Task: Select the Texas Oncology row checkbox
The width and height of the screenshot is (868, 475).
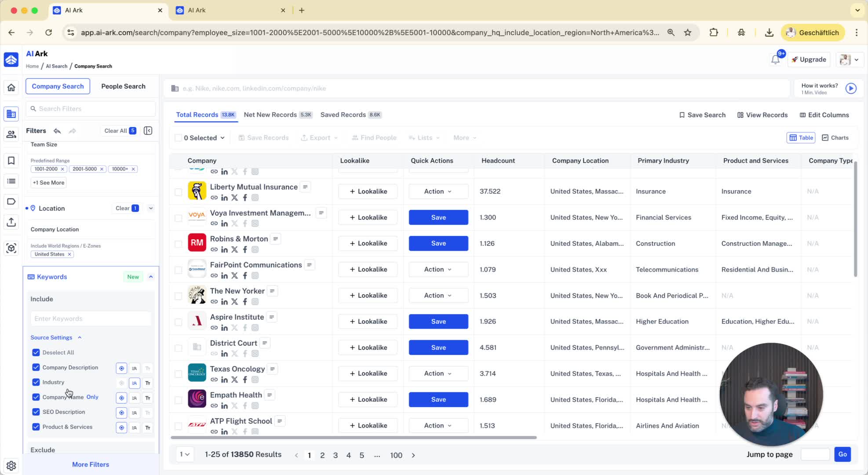Action: pos(178,374)
